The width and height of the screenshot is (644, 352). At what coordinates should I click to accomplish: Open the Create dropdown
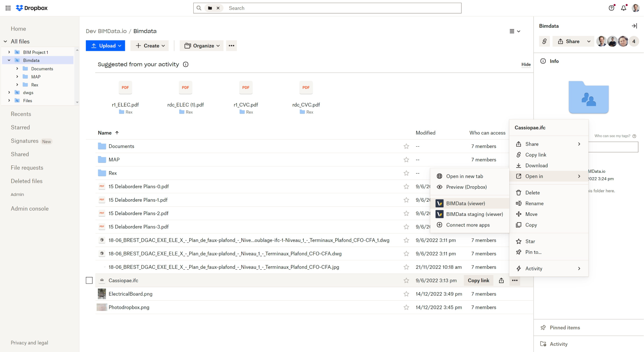click(x=150, y=46)
